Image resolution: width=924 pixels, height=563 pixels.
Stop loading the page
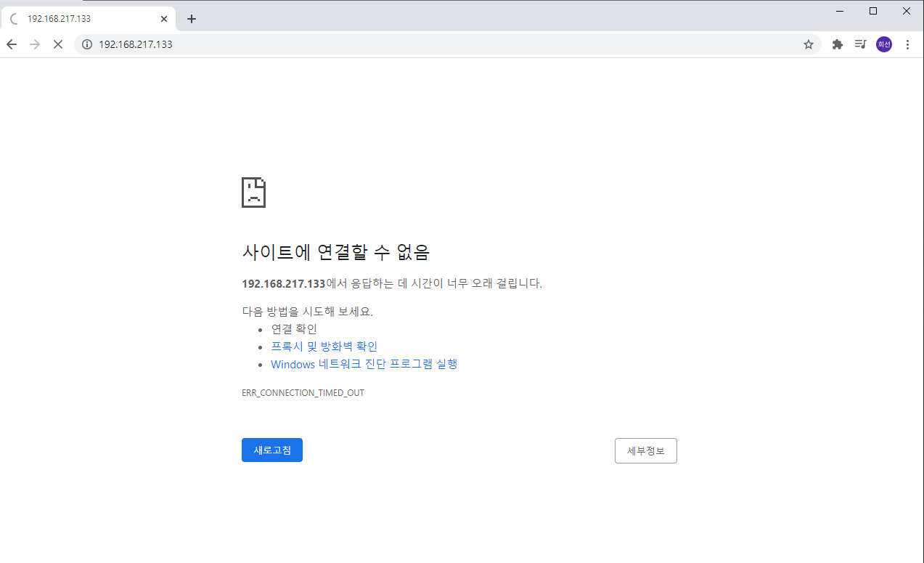[x=58, y=44]
